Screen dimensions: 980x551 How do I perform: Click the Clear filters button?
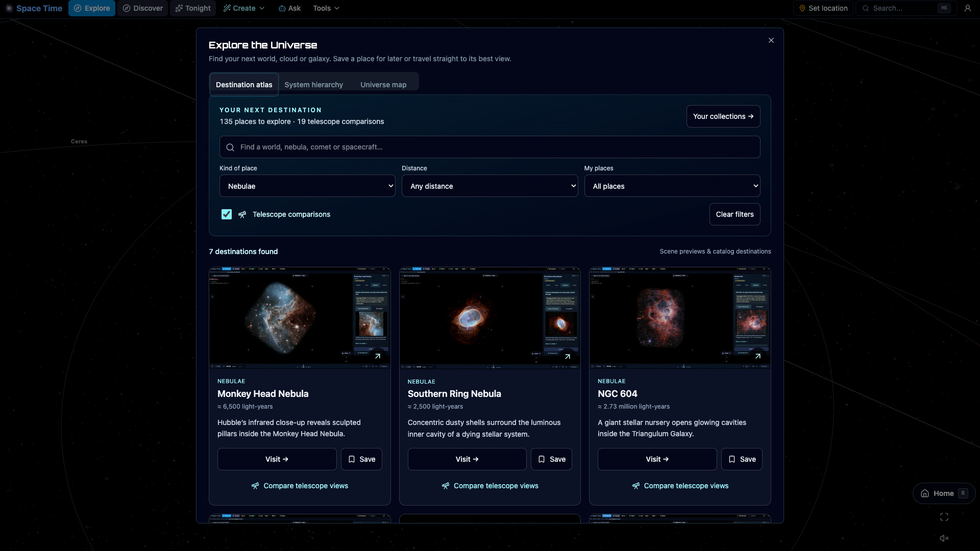click(x=735, y=214)
